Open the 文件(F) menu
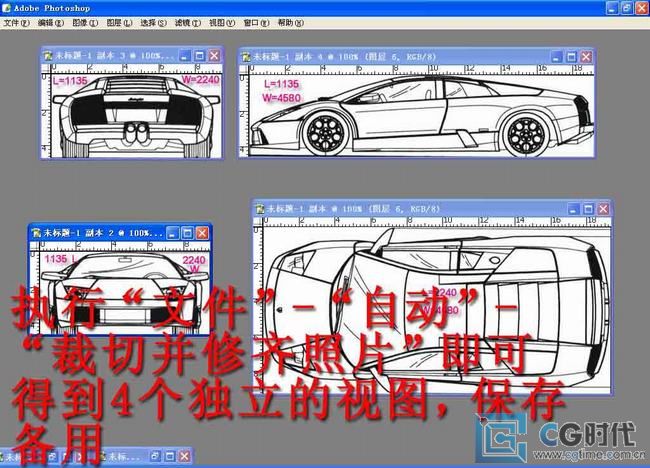 [x=16, y=23]
